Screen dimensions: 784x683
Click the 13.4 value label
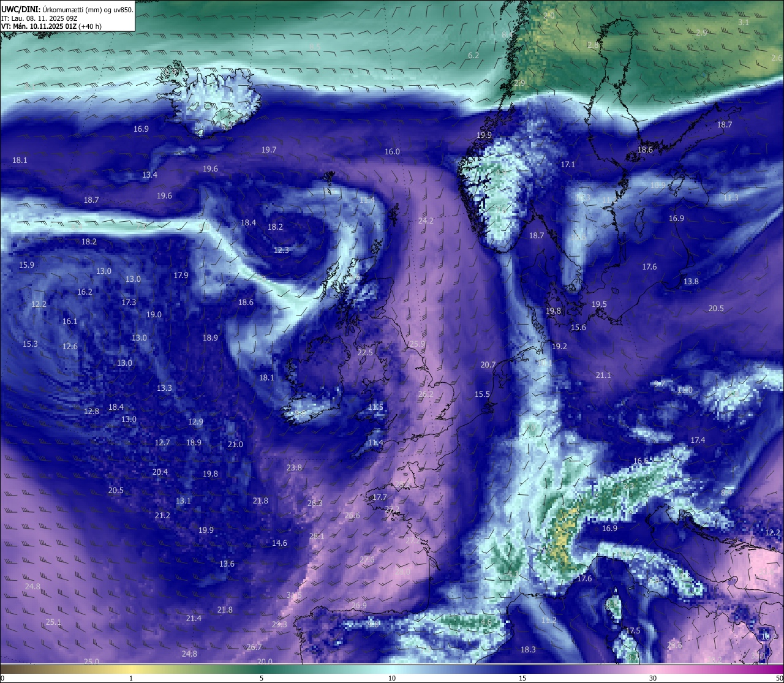click(x=149, y=175)
